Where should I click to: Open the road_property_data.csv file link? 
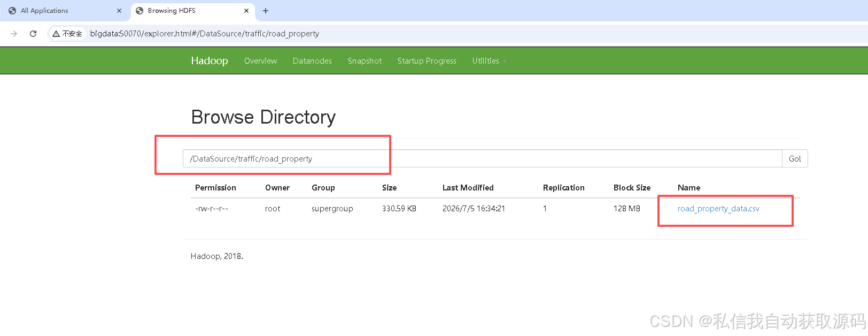pyautogui.click(x=718, y=209)
